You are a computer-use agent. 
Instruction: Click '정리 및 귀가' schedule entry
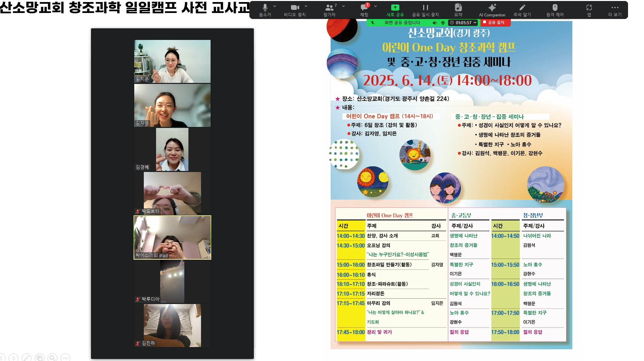tap(379, 332)
